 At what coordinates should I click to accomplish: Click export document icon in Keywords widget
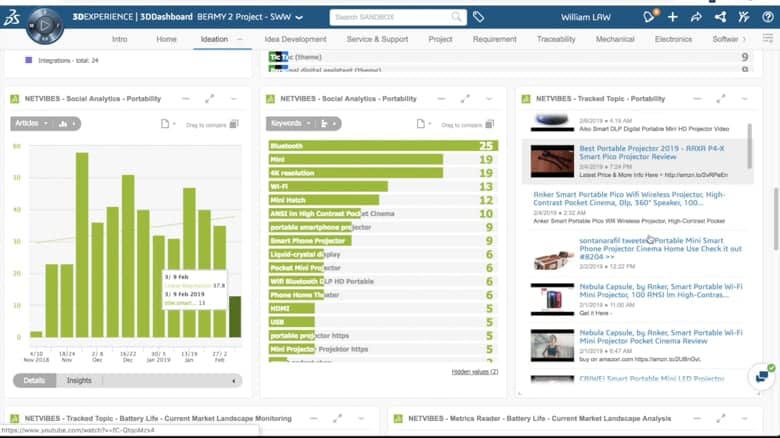coord(421,124)
